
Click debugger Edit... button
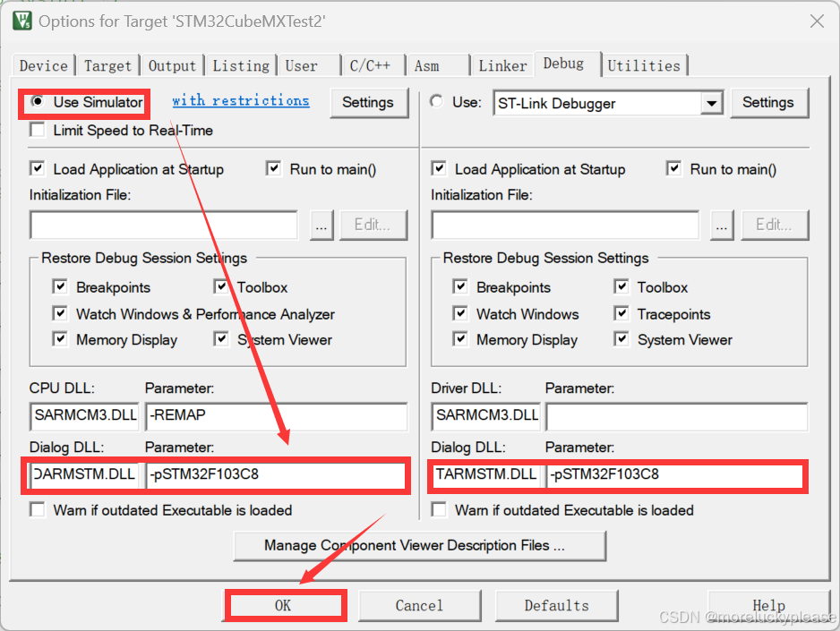tap(775, 225)
